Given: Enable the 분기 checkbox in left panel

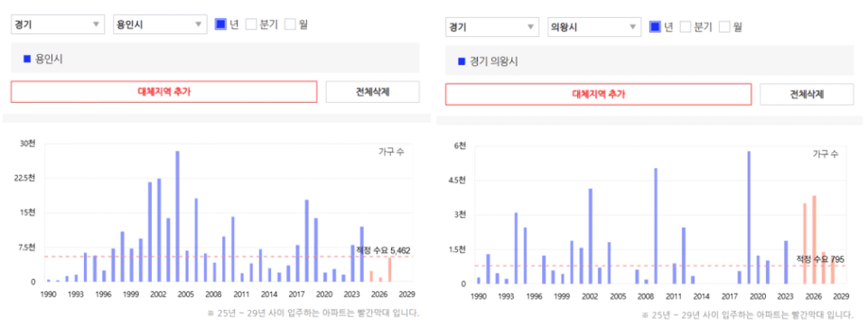Looking at the screenshot, I should [x=251, y=24].
